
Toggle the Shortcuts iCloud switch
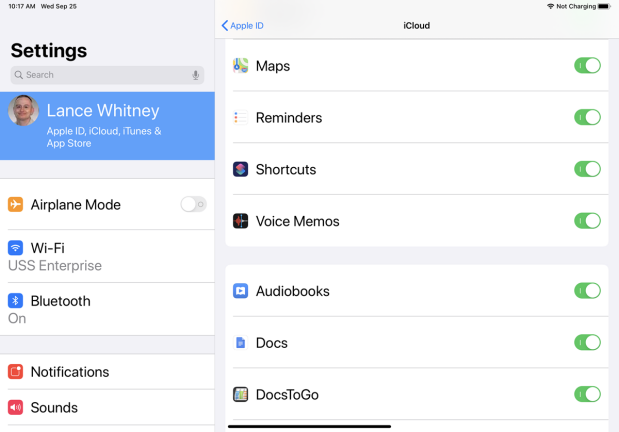click(587, 169)
